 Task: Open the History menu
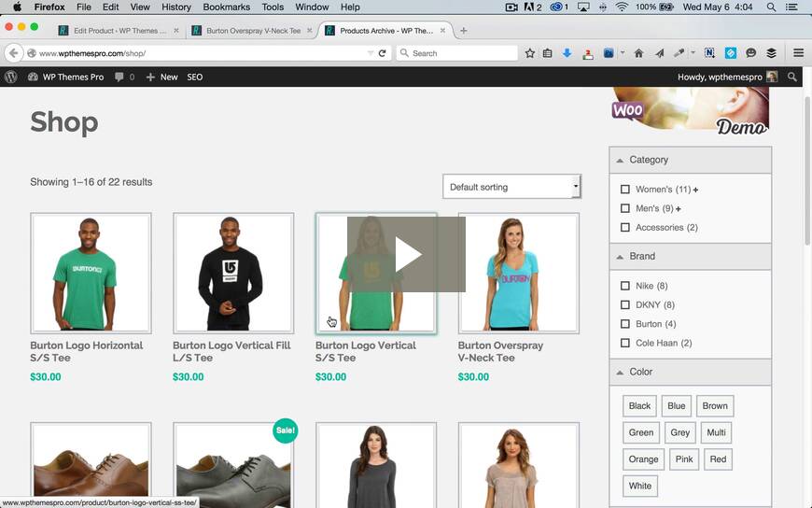point(176,7)
